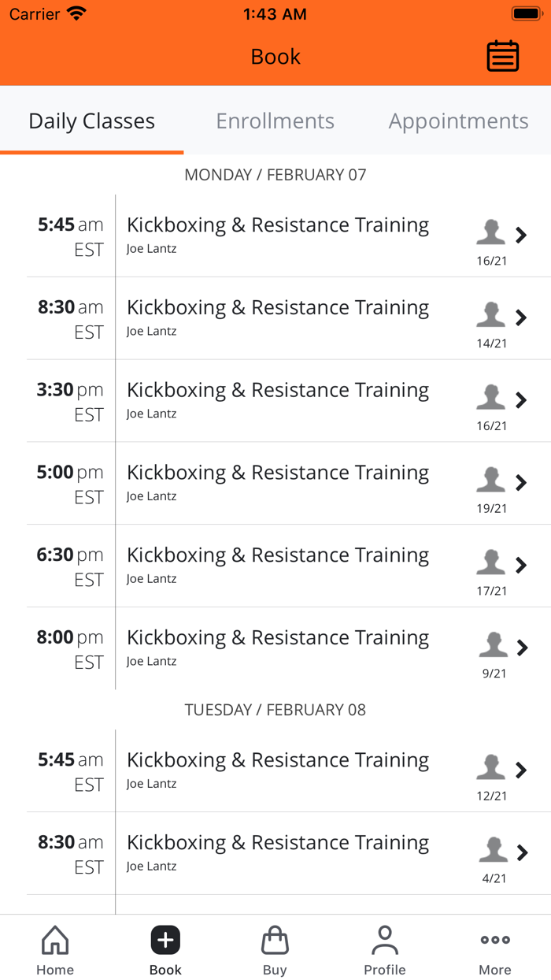Switch to the Appointments tab
The height and width of the screenshot is (980, 551).
tap(457, 121)
